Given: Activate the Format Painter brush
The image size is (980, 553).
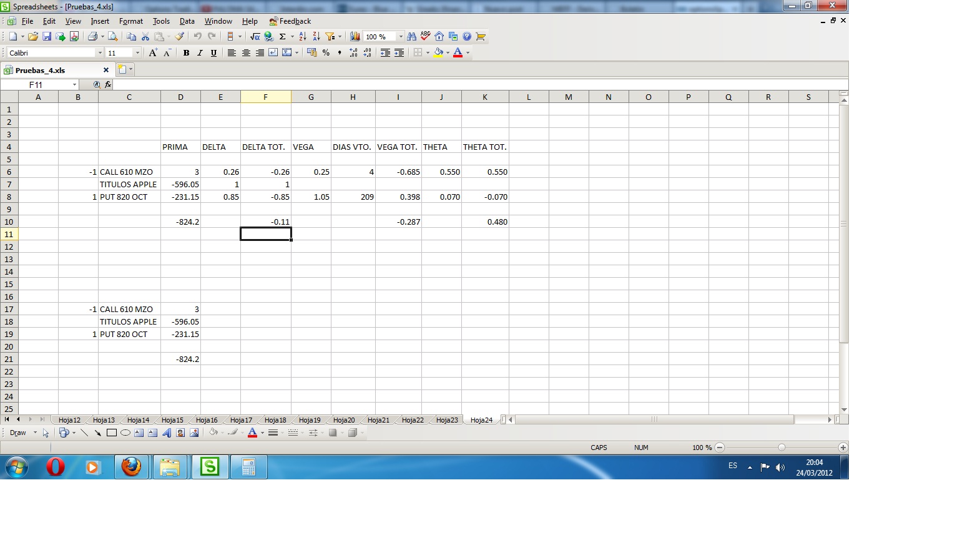Looking at the screenshot, I should click(x=180, y=37).
